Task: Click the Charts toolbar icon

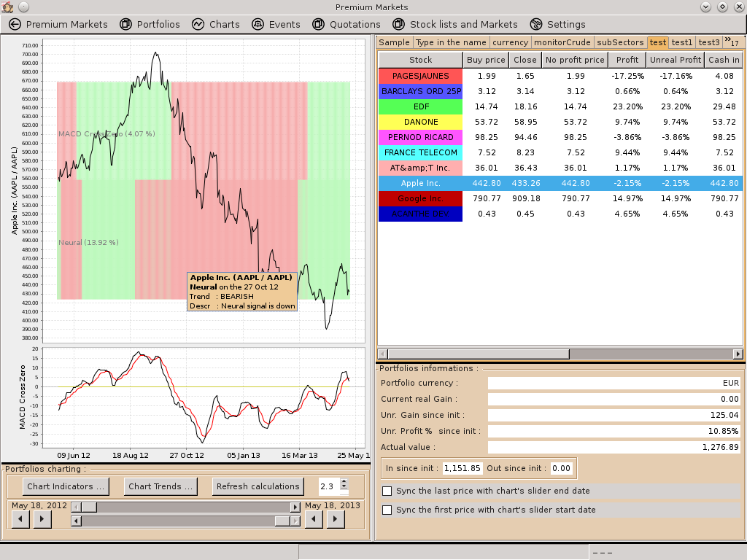Action: click(x=198, y=24)
